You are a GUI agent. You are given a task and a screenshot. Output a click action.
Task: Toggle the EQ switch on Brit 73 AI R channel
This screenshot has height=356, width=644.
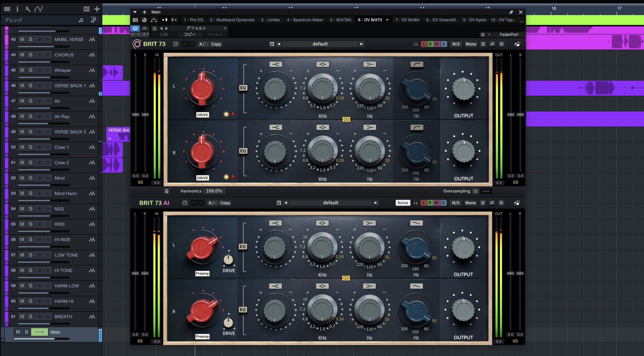tap(243, 310)
